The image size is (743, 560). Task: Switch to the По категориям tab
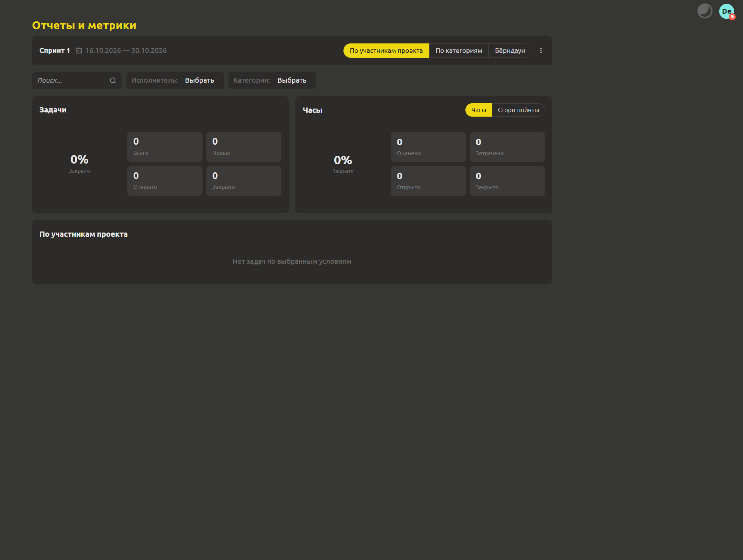pyautogui.click(x=459, y=51)
